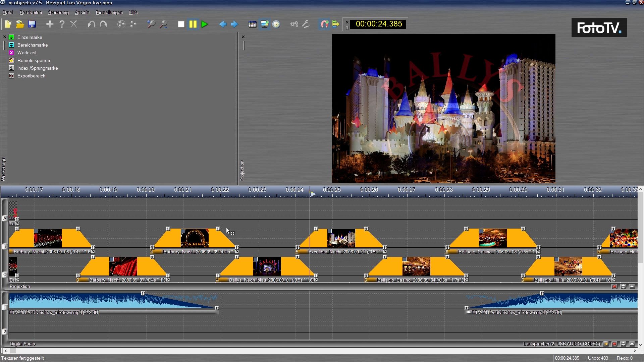The image size is (644, 362).
Task: Click the audio fade-out end handle on track 1
Action: tap(217, 308)
